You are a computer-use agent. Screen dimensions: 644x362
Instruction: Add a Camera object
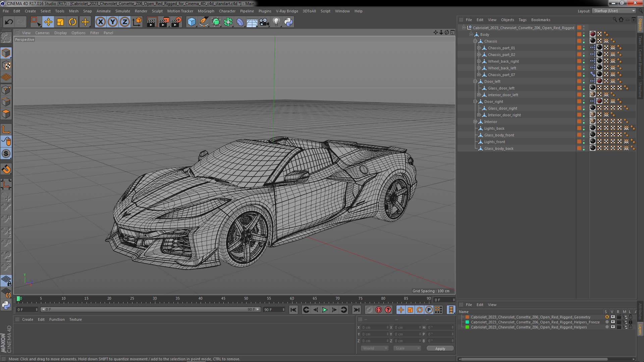tap(264, 22)
